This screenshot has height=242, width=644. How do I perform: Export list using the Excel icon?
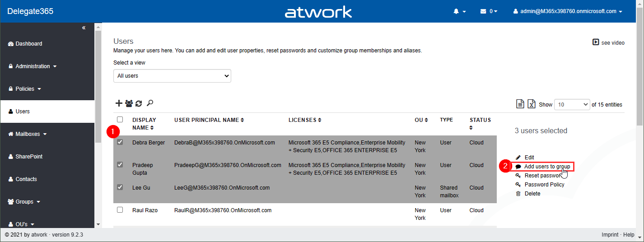click(532, 104)
